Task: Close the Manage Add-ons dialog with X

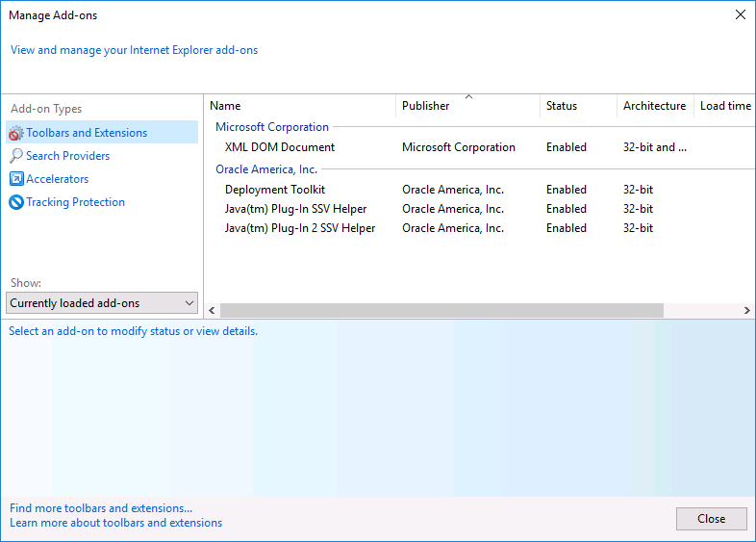Action: pos(740,15)
